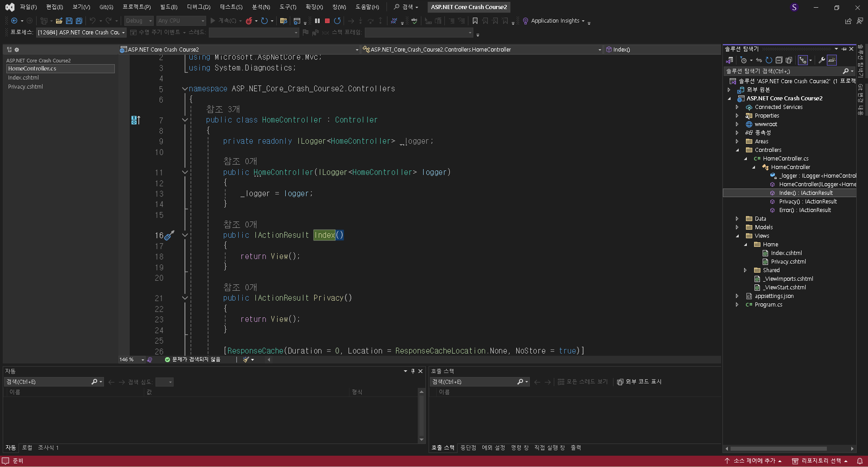868x467 pixels.
Task: Collapse the Controllers folder in Solution Explorer
Action: [x=737, y=150]
